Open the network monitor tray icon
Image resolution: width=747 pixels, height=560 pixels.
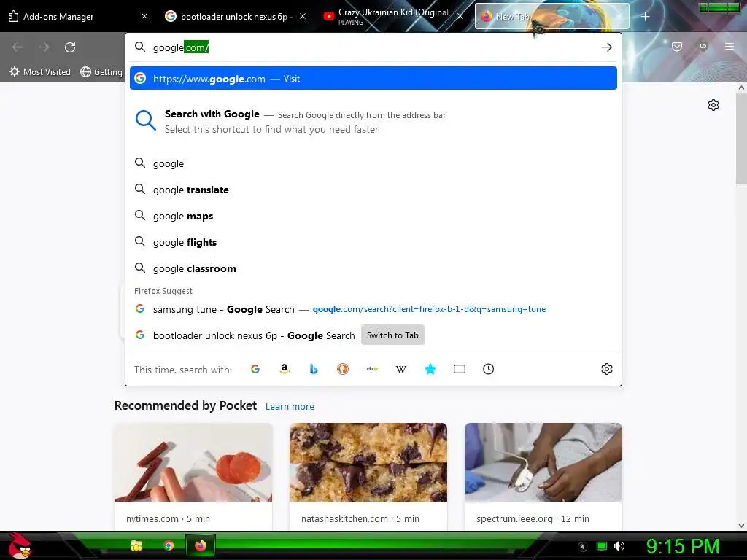[602, 546]
